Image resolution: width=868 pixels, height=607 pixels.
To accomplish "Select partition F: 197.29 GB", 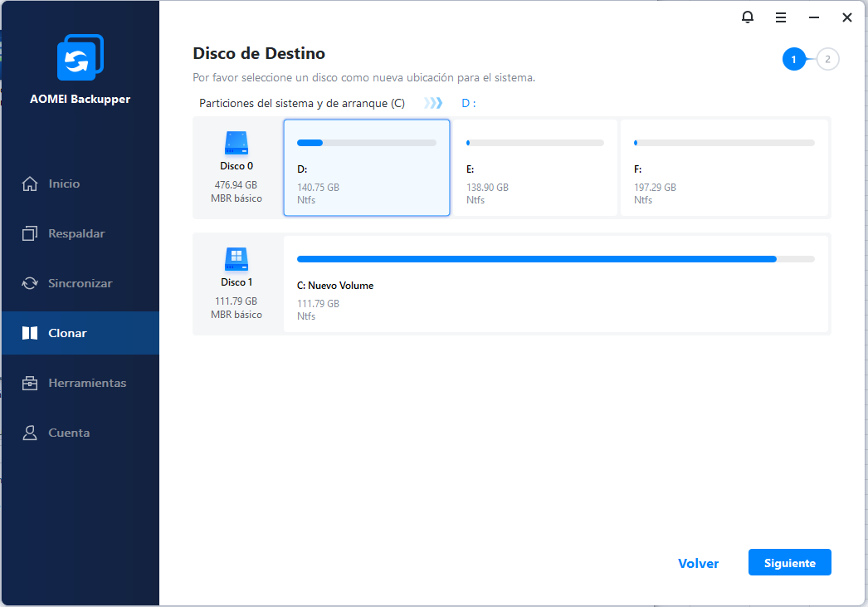I will 724,167.
